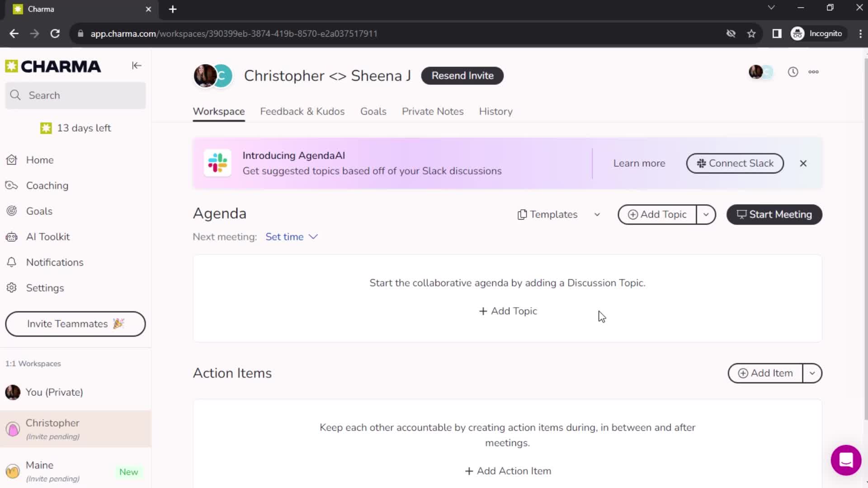Click the overflow menu icon top right
Viewport: 868px width, 488px height.
pos(815,71)
